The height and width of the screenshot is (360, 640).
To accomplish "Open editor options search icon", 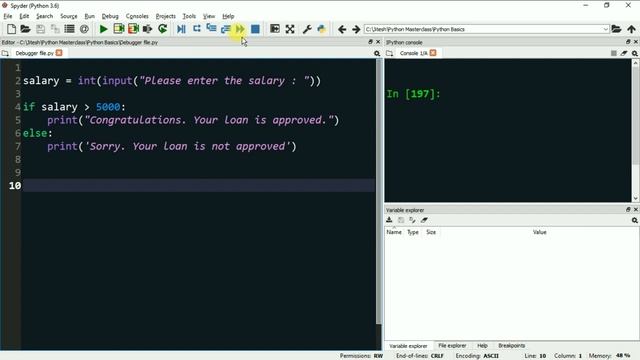I will point(377,53).
